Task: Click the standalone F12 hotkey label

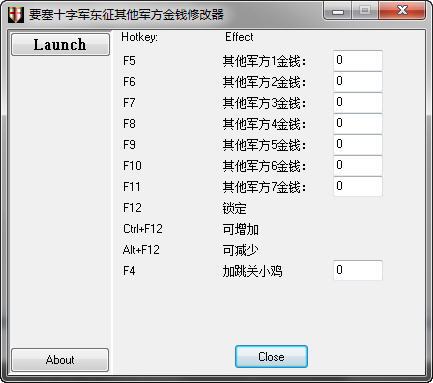Action: (x=132, y=208)
